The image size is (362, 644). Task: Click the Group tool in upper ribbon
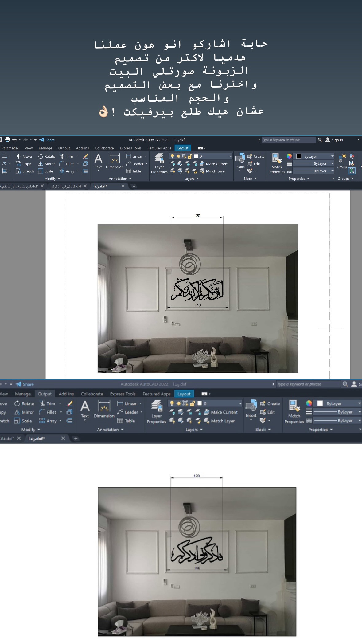pyautogui.click(x=342, y=161)
